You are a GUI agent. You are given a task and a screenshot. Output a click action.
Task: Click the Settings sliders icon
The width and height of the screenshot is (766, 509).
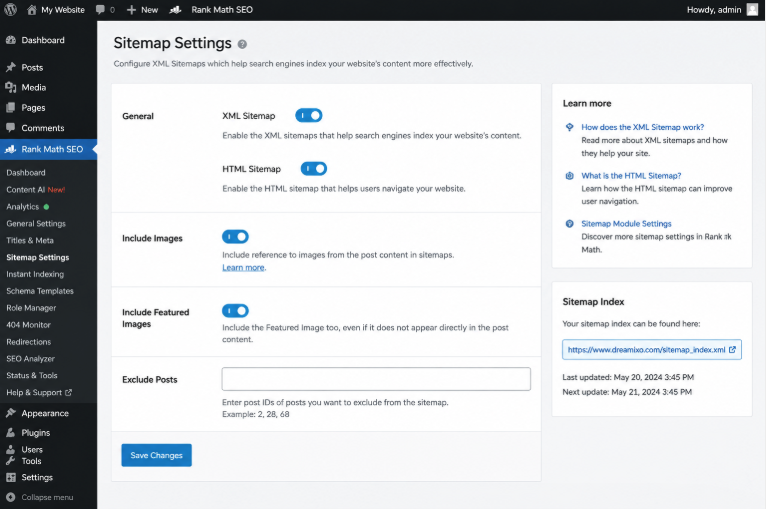click(x=11, y=477)
